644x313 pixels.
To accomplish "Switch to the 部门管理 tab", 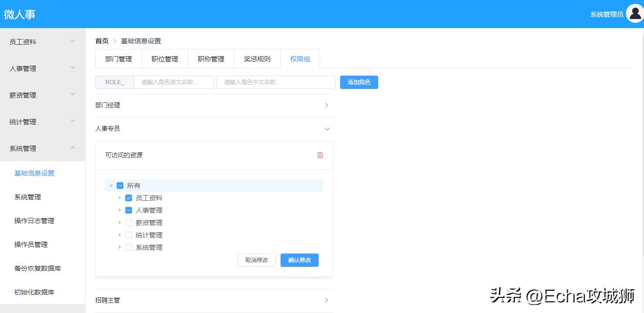I will 118,59.
